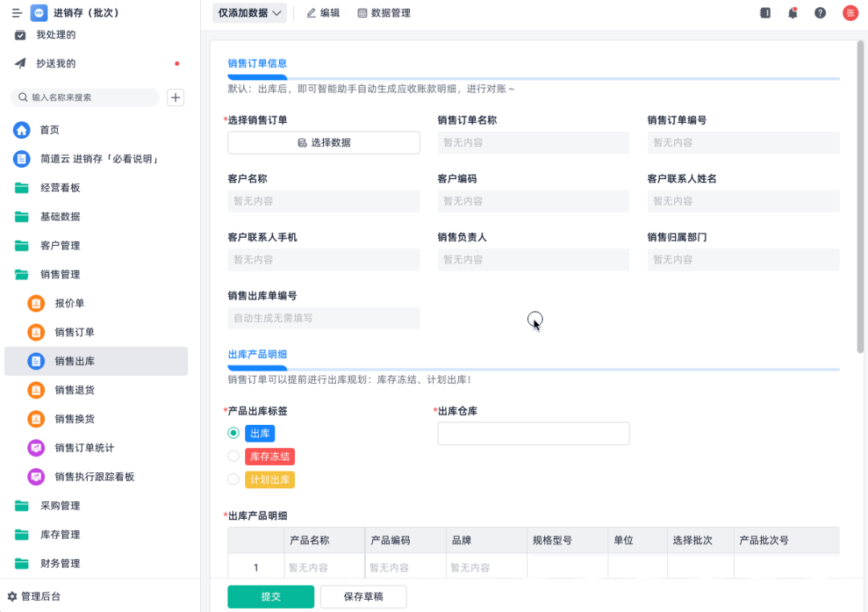Click the 保存草稿 button
The width and height of the screenshot is (868, 612).
pos(363,597)
